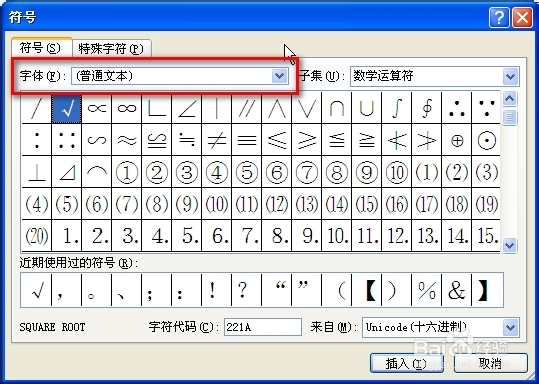
Task: Select the logical AND wedge symbol
Action: 276,109
